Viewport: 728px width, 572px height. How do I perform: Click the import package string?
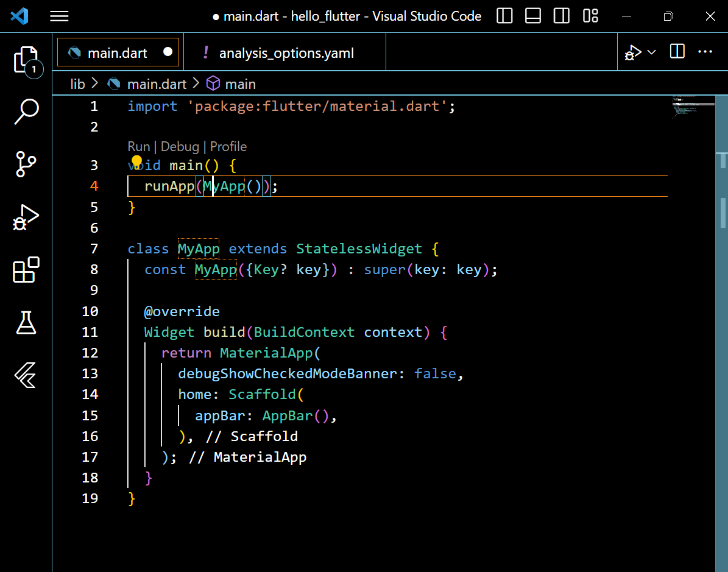tap(317, 107)
